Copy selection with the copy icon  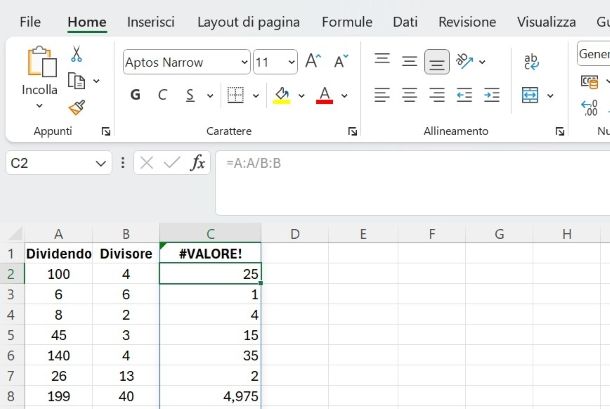click(76, 81)
